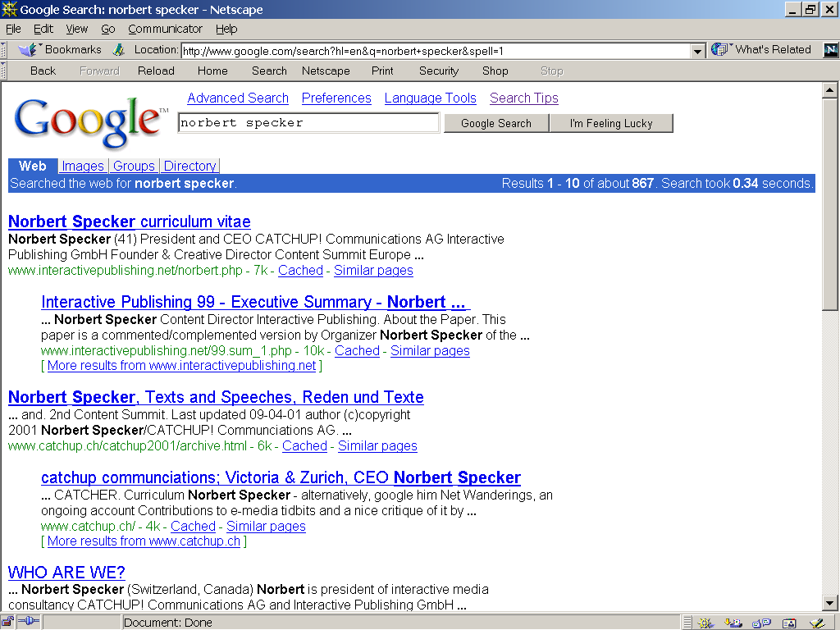This screenshot has width=840, height=630.
Task: Click the Netscape N logo throbber
Action: click(x=830, y=50)
